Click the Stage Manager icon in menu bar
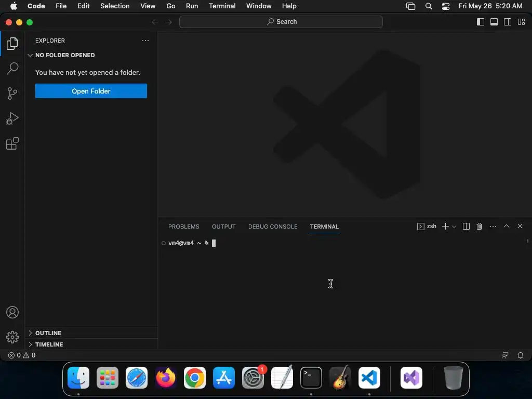532x399 pixels. point(410,6)
